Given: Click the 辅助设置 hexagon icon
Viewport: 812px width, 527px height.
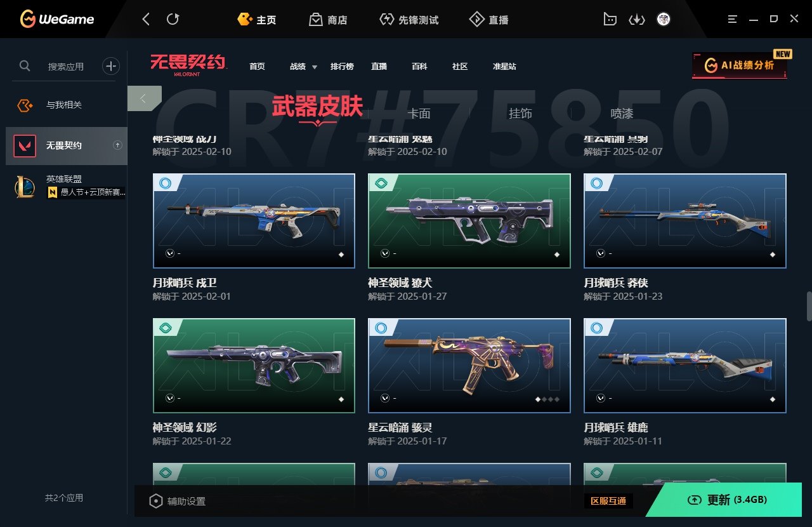Looking at the screenshot, I should pyautogui.click(x=155, y=501).
